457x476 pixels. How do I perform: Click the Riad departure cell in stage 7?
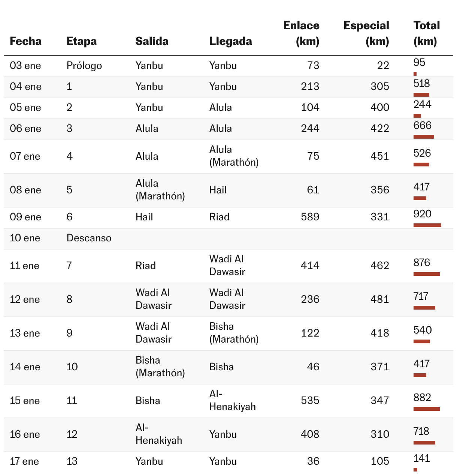tap(145, 266)
